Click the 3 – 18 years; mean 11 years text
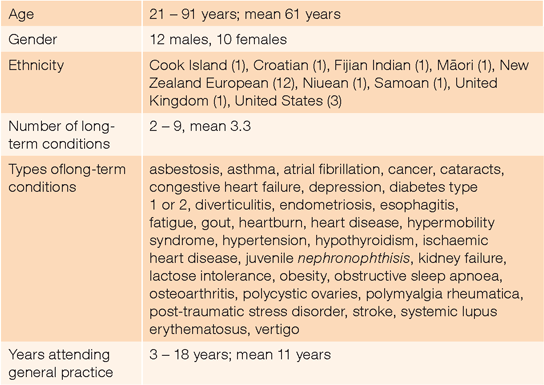The image size is (544, 385). click(x=240, y=355)
